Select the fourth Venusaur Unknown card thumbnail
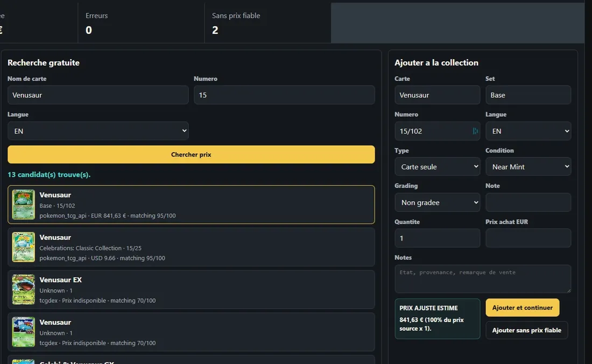 [23, 332]
